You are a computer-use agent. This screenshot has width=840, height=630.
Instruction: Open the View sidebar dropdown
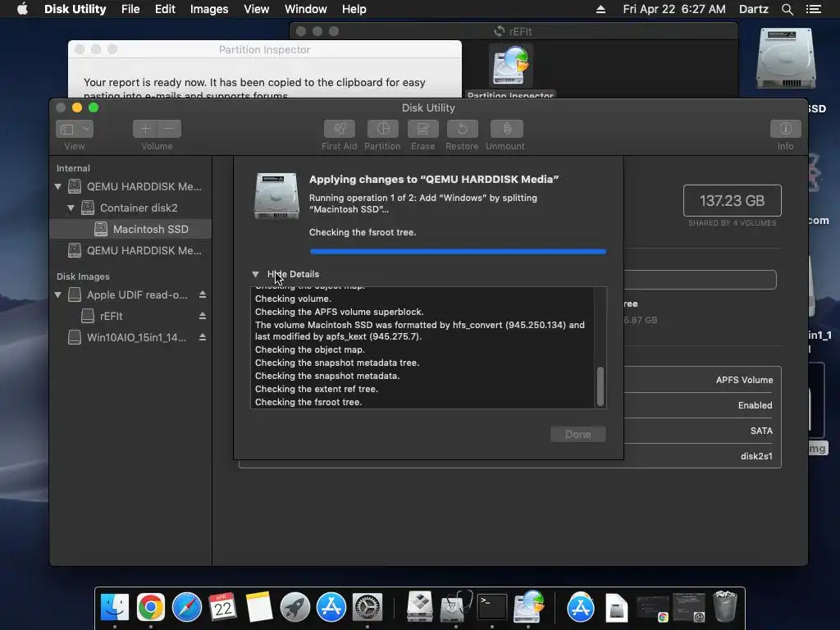[x=75, y=129]
